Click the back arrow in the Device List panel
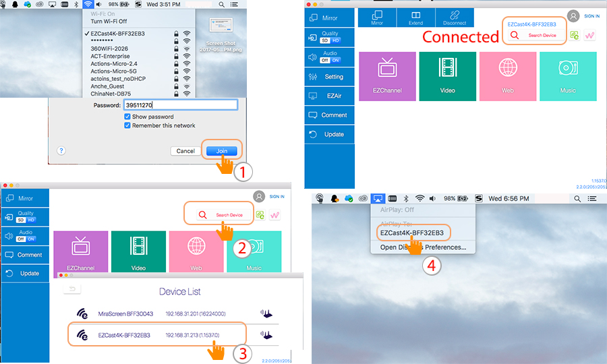The height and width of the screenshot is (364, 607). (72, 289)
